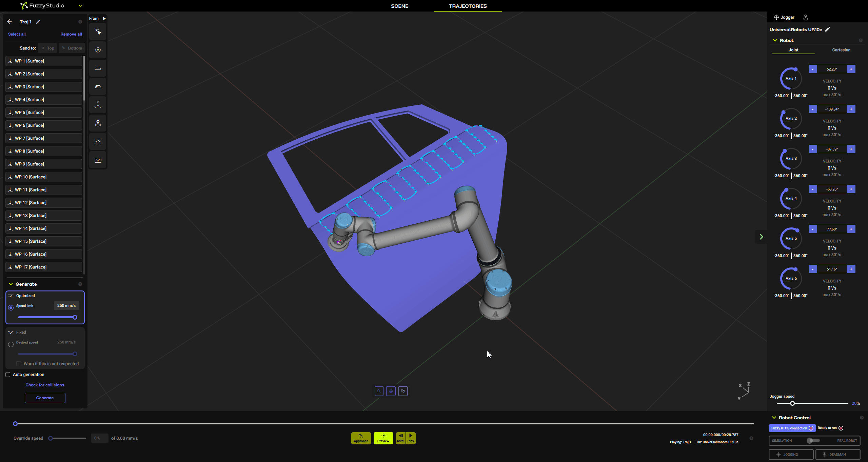The width and height of the screenshot is (868, 462).
Task: Select the Optimized Speed limit radio button
Action: (11, 308)
